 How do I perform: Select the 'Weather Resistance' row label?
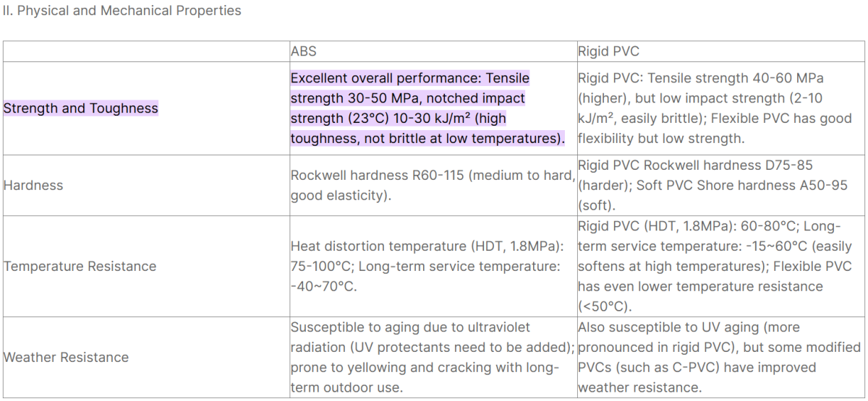coord(66,358)
